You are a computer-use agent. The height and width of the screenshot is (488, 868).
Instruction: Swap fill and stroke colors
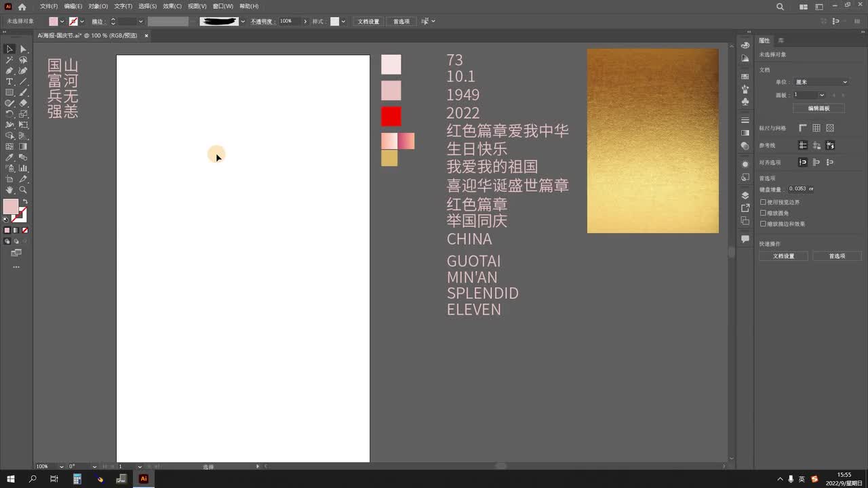pos(25,202)
